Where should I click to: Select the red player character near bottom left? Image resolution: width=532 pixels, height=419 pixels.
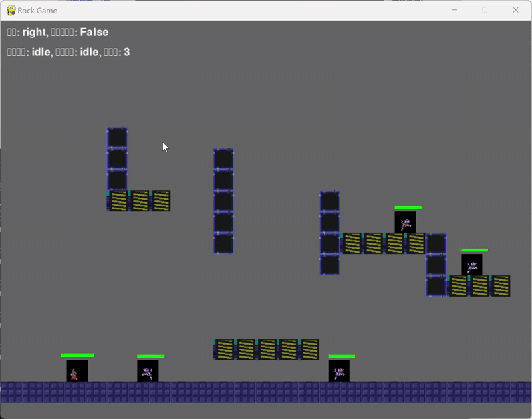pos(75,372)
